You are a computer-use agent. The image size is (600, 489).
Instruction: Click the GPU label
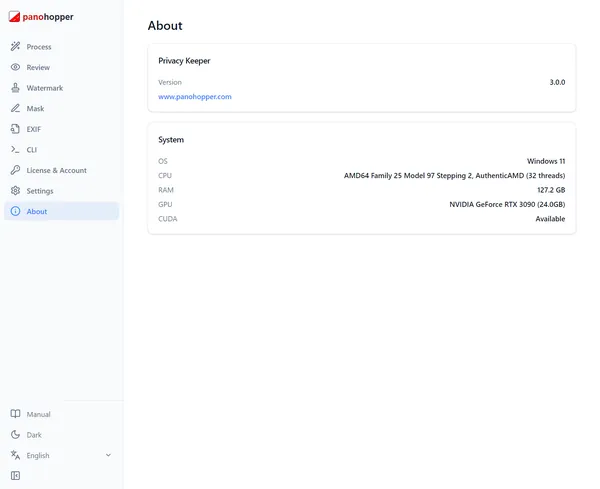[165, 204]
